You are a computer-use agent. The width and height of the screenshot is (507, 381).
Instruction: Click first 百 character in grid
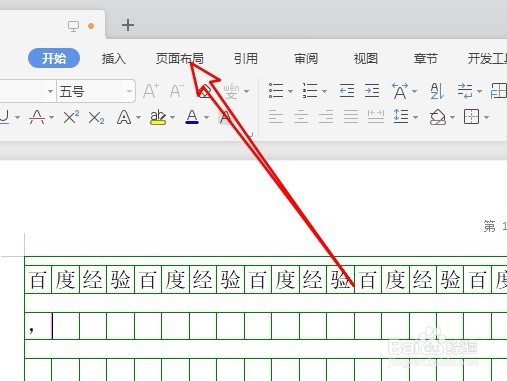[x=38, y=280]
